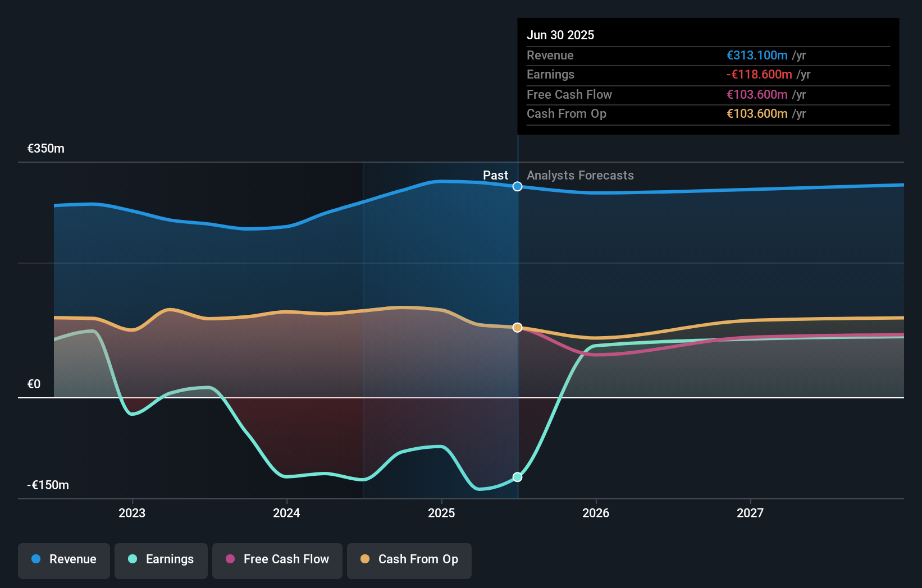922x588 pixels.
Task: Toggle visibility of the Free Cash Flow series
Action: [x=277, y=561]
